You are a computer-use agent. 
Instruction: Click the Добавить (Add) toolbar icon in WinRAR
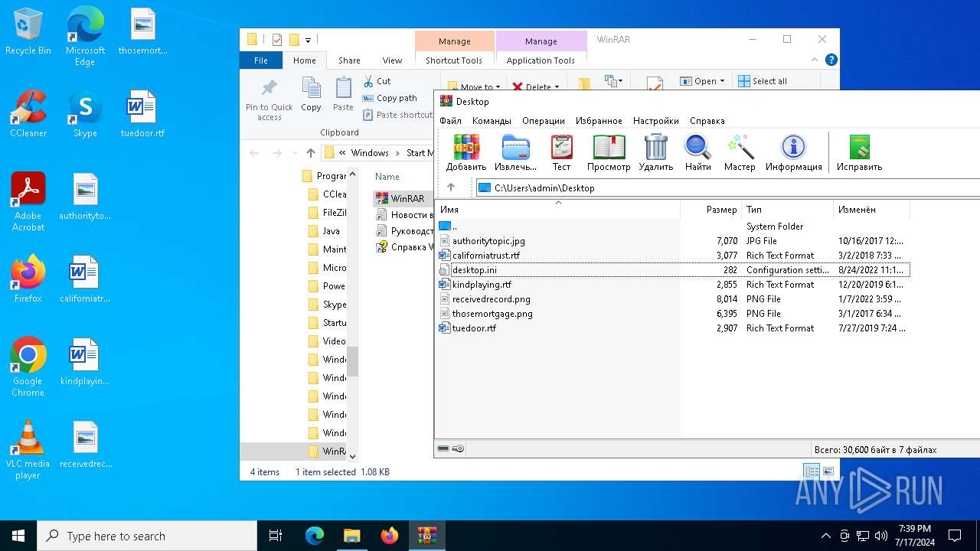466,152
